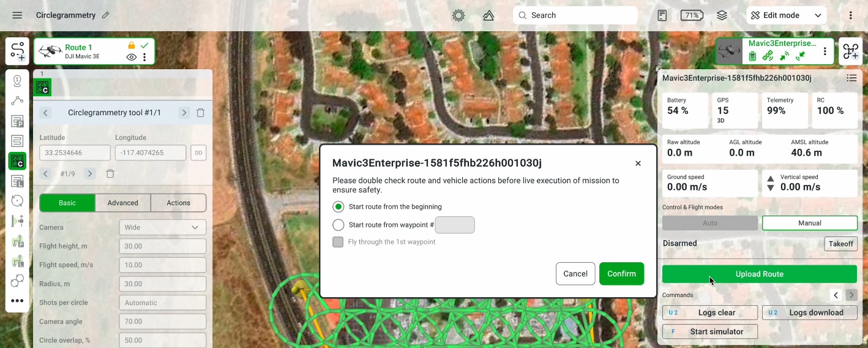Open the Camera Wide dropdown

[163, 227]
